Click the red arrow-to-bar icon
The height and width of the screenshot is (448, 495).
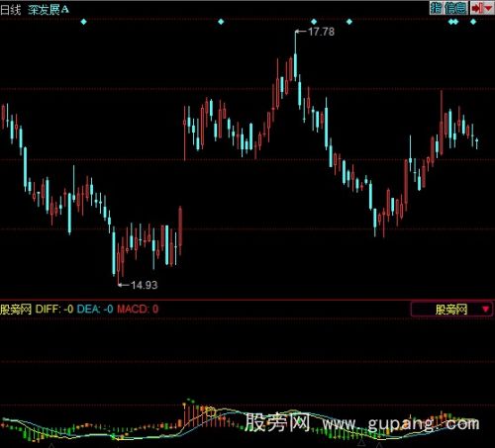coord(476,8)
